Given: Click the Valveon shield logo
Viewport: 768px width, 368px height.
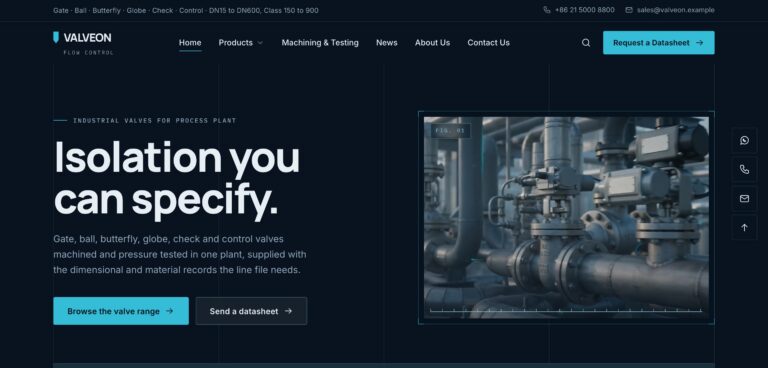Looking at the screenshot, I should point(56,37).
